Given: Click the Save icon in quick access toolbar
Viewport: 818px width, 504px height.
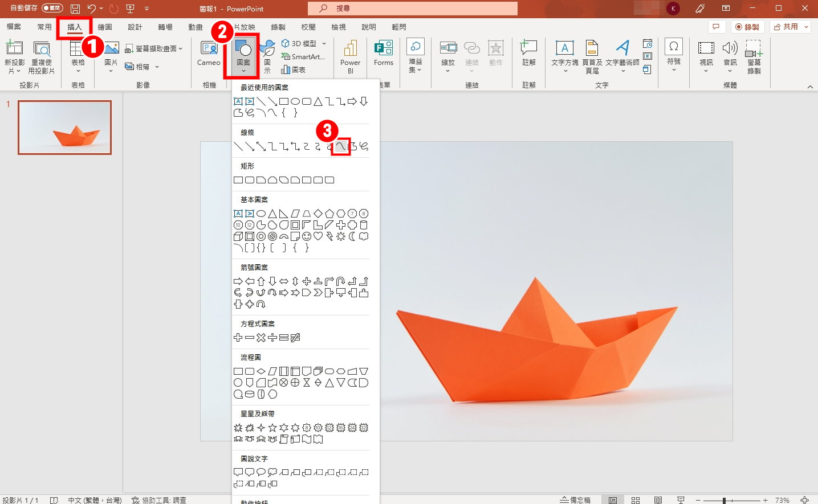Looking at the screenshot, I should click(75, 9).
